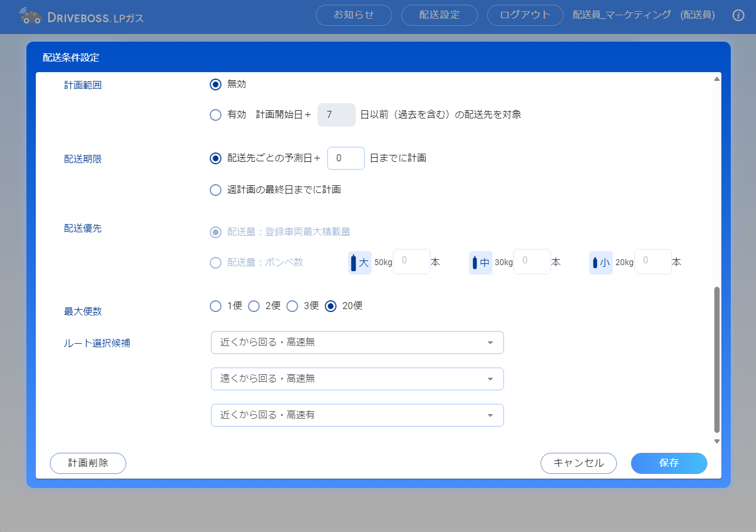Select 配送先ごとの予測日 radio option
This screenshot has width=756, height=532.
pyautogui.click(x=215, y=158)
